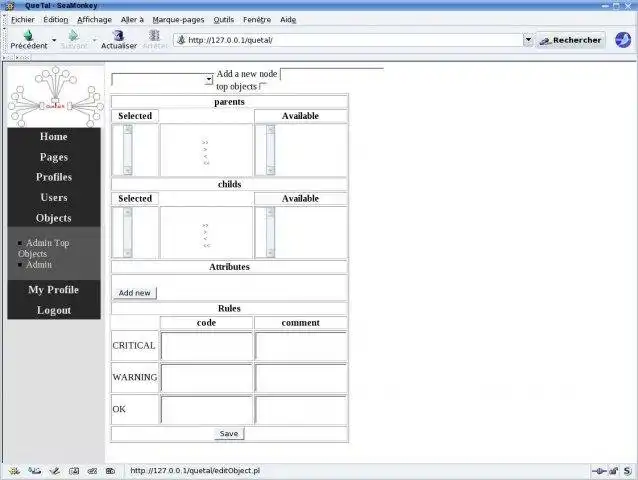638x480 pixels.
Task: Open My Profile in sidebar
Action: pos(54,290)
